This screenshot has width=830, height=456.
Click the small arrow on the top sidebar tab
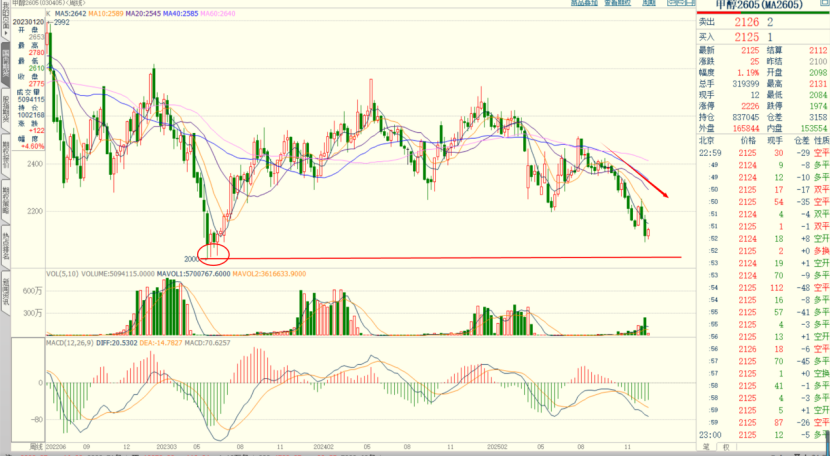(x=5, y=33)
